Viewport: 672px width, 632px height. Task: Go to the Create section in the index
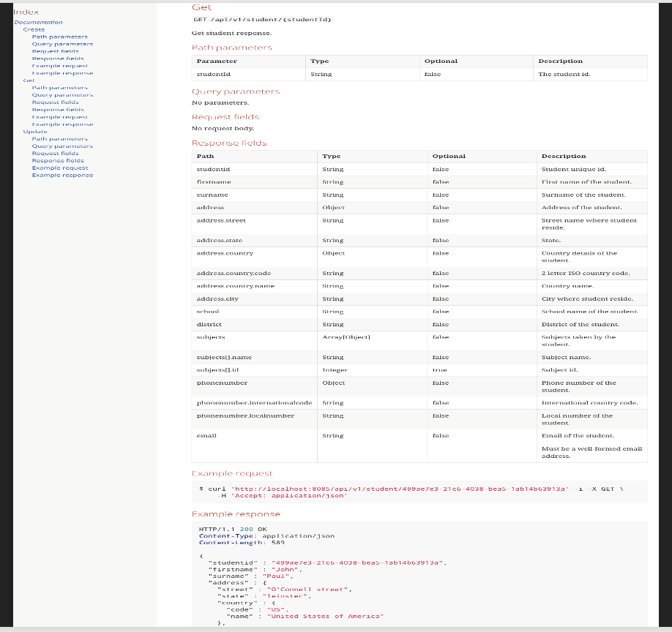(34, 29)
